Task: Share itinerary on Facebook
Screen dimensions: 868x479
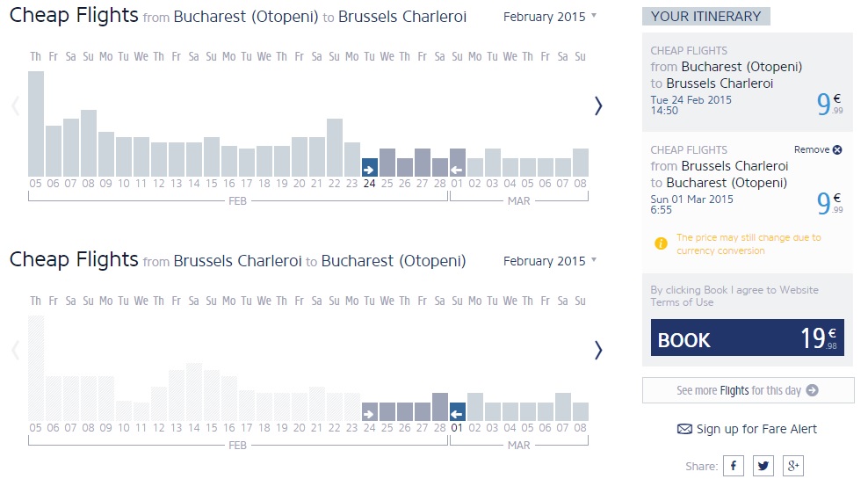Action: [734, 466]
